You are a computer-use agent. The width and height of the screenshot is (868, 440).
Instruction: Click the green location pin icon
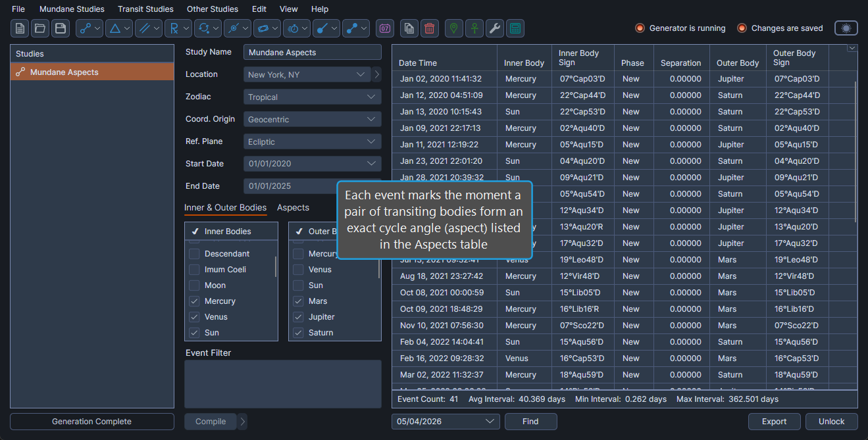[x=454, y=28]
